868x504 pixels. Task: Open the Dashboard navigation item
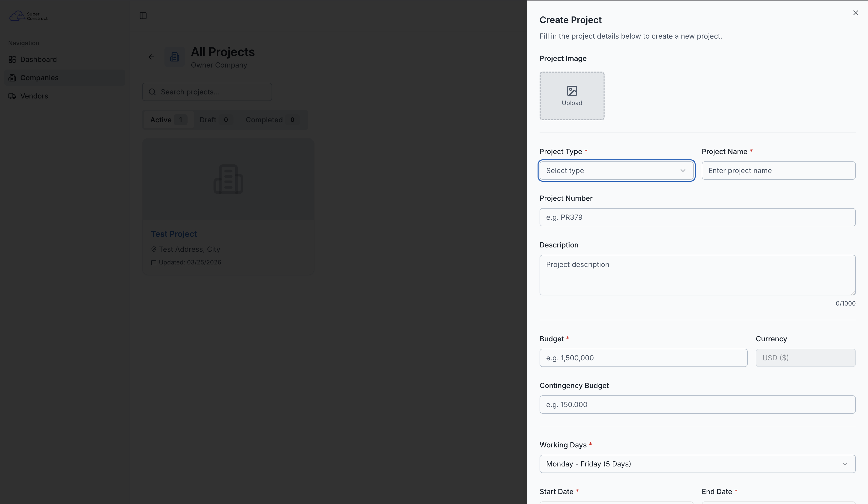[65, 60]
